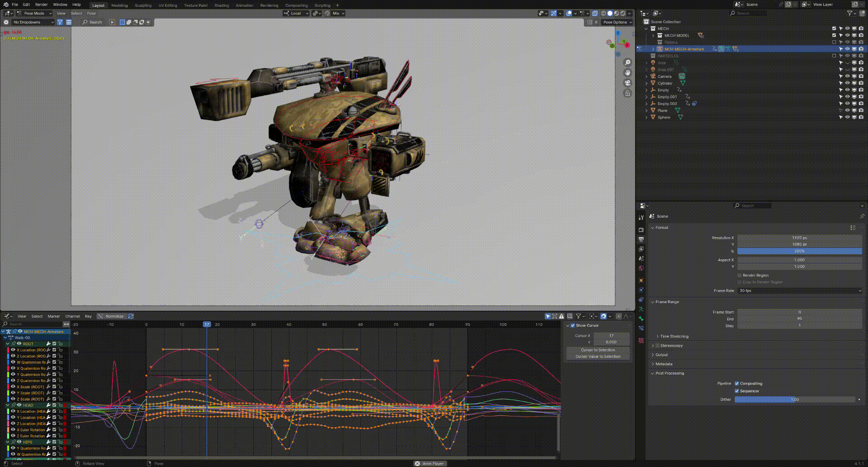Click pin icon in Properties Scene header
Viewport: 868px width, 467px height.
(x=862, y=216)
